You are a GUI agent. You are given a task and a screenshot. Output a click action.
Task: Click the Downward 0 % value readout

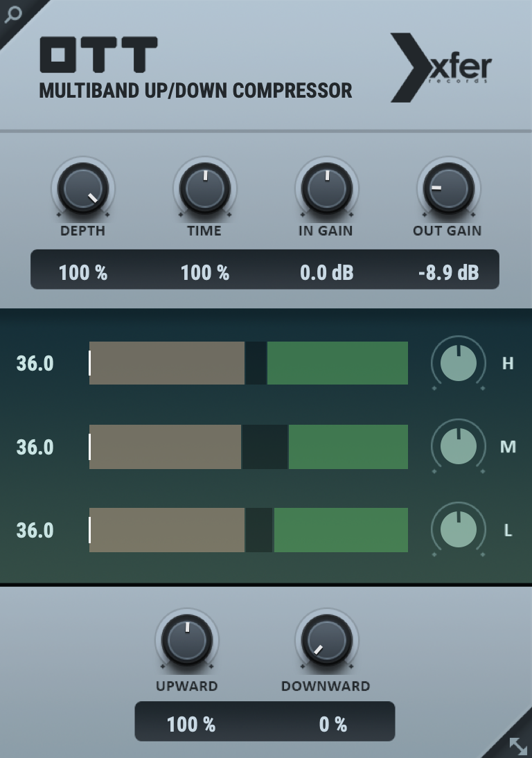332,725
